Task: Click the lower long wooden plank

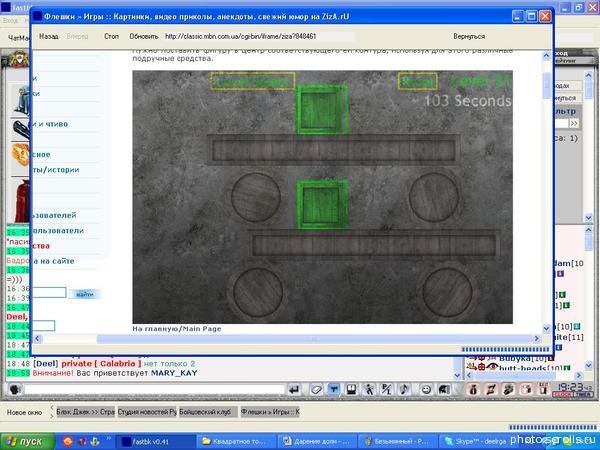Action: click(375, 244)
